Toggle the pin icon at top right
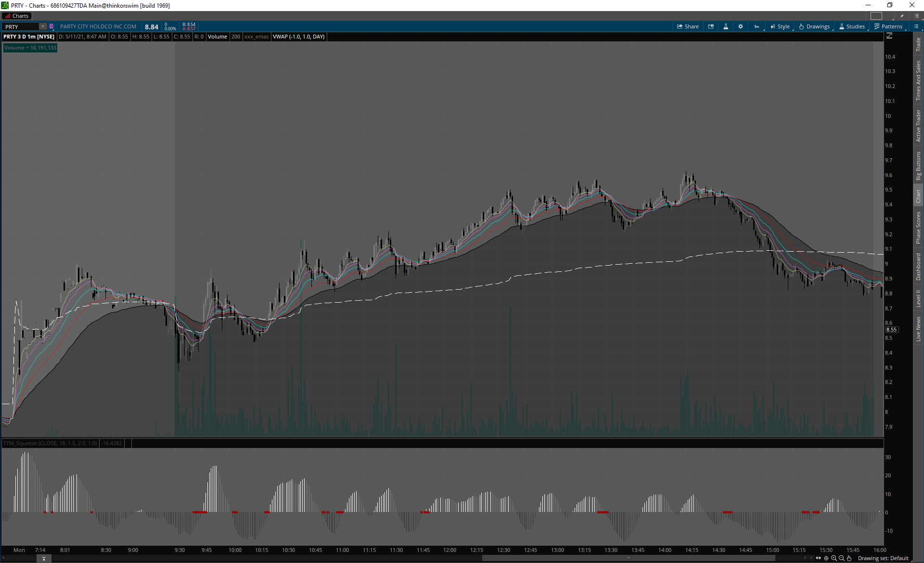 tap(902, 16)
